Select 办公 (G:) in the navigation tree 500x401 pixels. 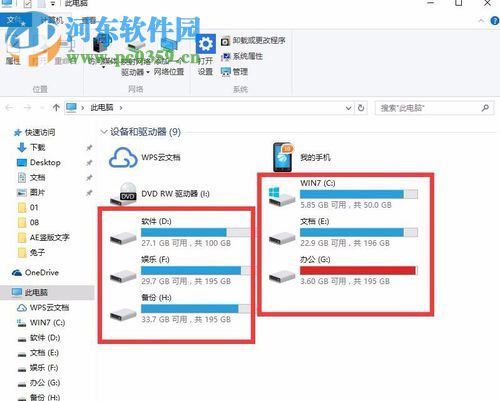[39, 383]
